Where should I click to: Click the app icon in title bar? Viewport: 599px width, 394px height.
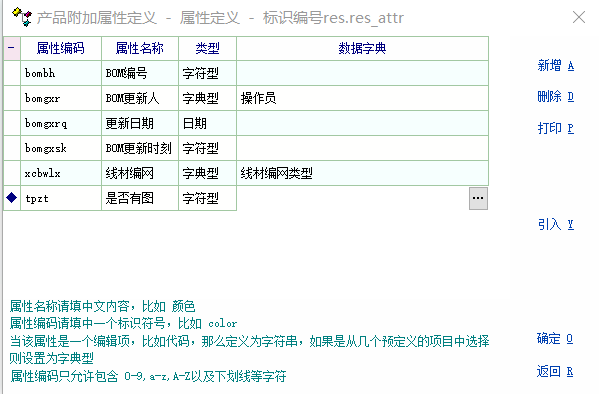(x=22, y=17)
